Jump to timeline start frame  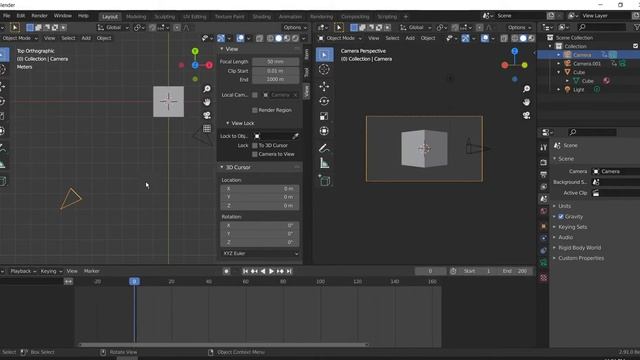coord(245,271)
